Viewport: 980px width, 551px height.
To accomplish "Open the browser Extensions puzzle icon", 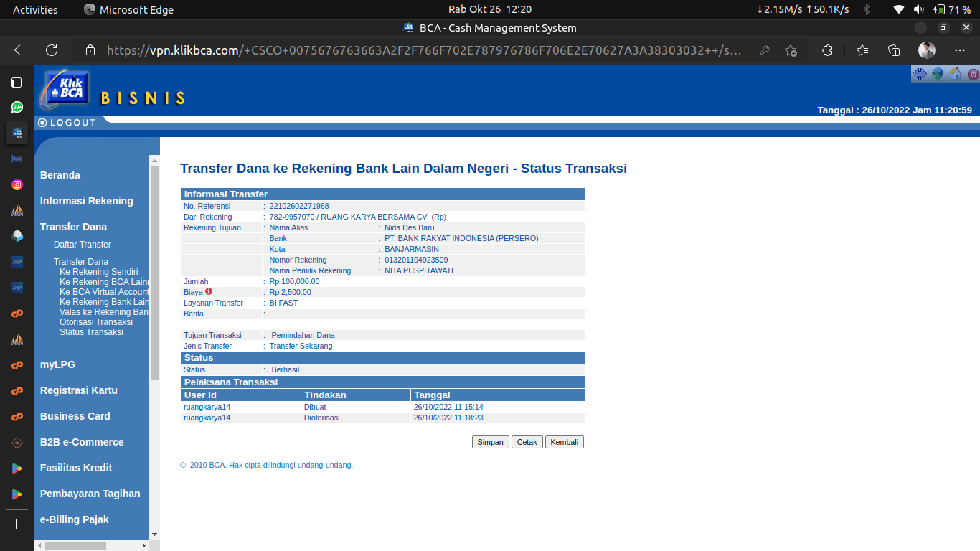I will coord(827,50).
